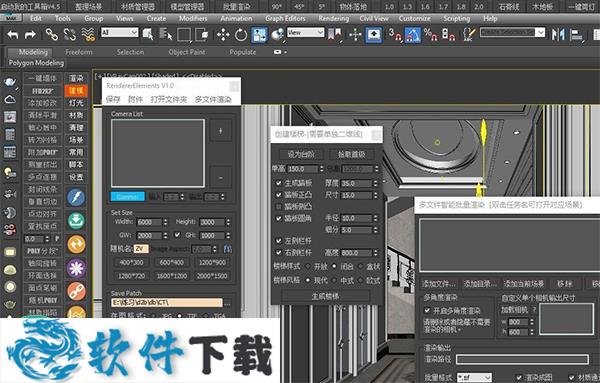Click the 设为台阶 button
This screenshot has height=383, width=600.
(301, 154)
